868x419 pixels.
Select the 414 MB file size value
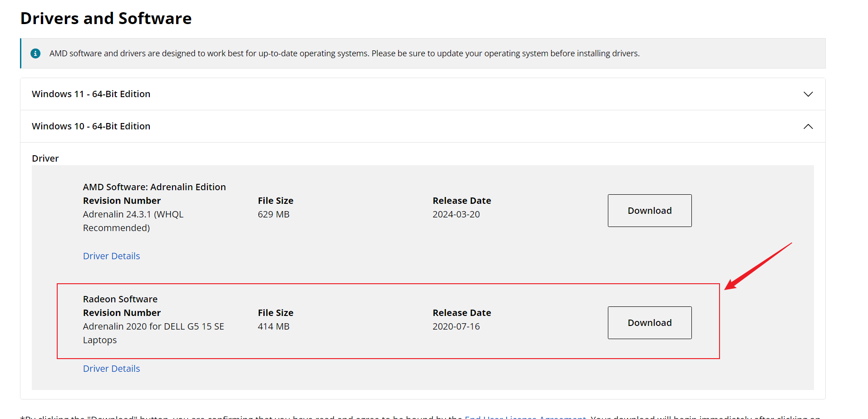coord(273,326)
